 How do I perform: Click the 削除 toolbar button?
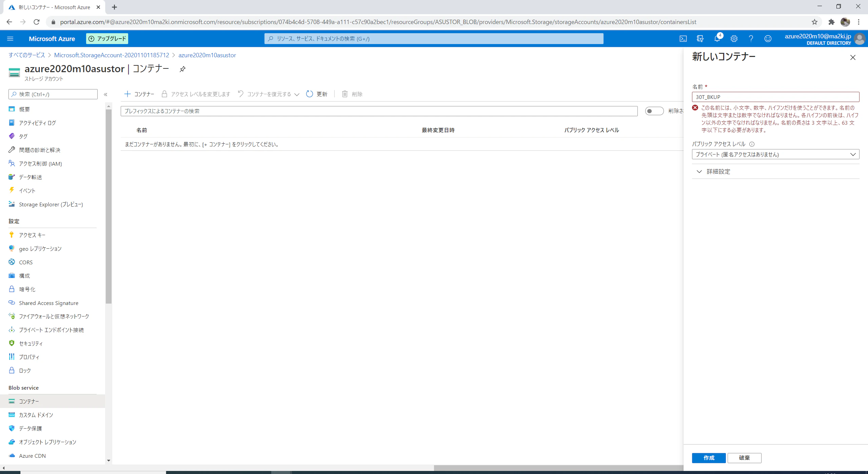click(352, 94)
